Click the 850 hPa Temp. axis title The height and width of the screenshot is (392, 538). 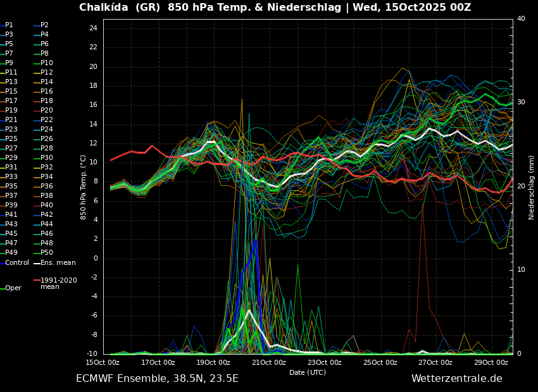[x=83, y=187]
